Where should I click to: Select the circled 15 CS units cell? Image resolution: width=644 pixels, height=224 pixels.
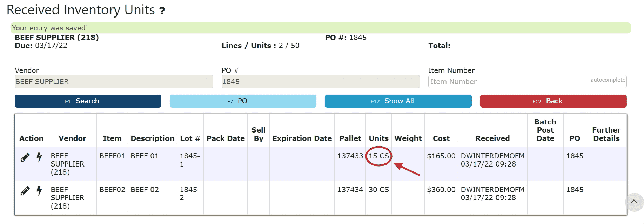tap(378, 156)
